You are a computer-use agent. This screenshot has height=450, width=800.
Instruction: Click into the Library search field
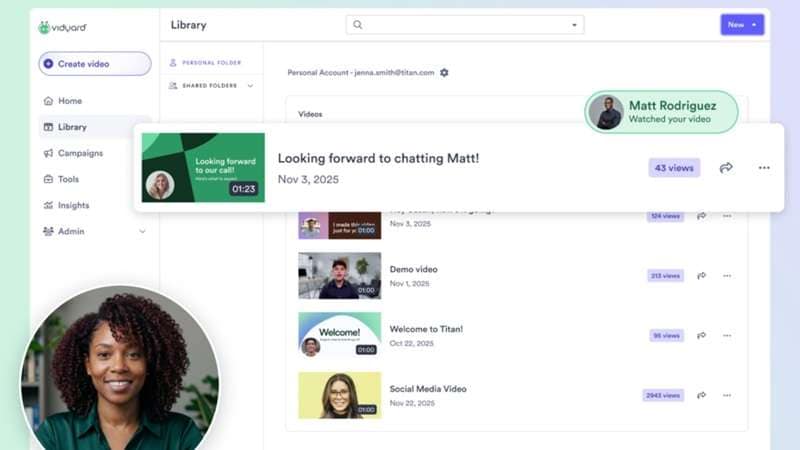click(x=465, y=24)
